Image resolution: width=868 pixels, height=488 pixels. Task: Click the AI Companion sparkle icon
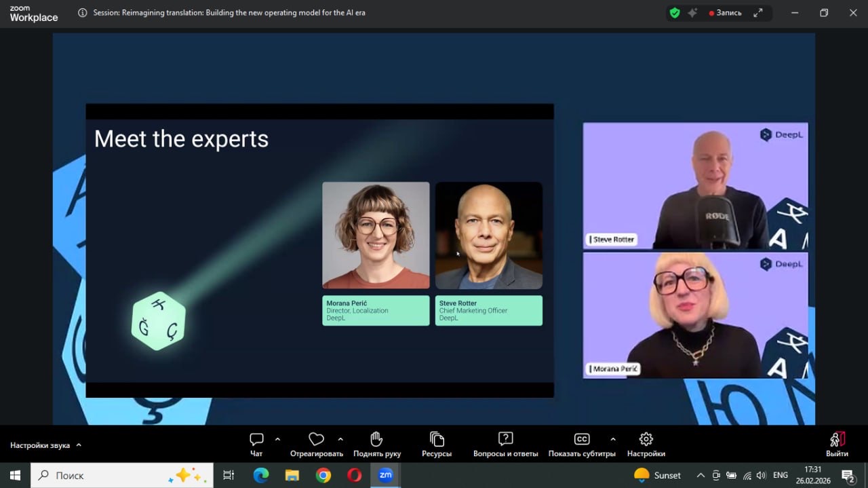692,13
